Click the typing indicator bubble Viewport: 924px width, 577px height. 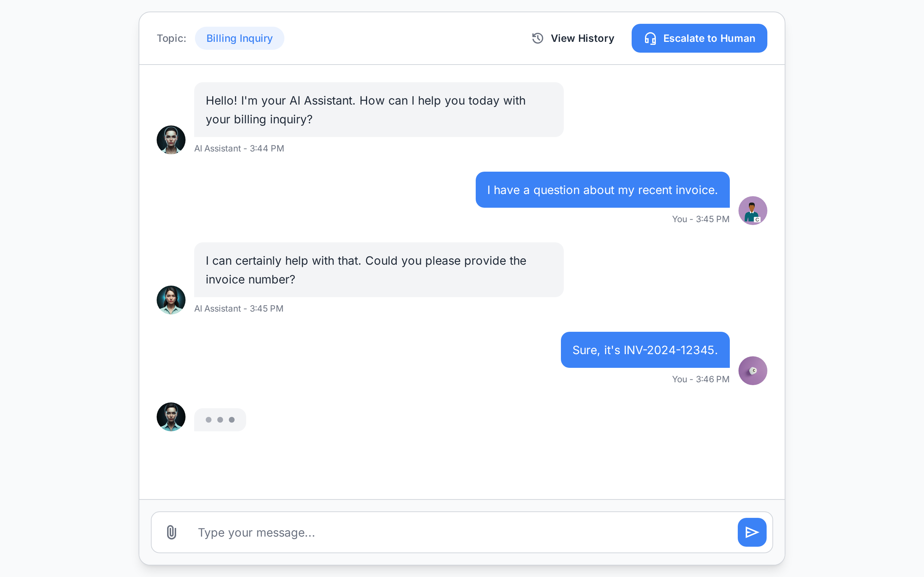click(220, 419)
